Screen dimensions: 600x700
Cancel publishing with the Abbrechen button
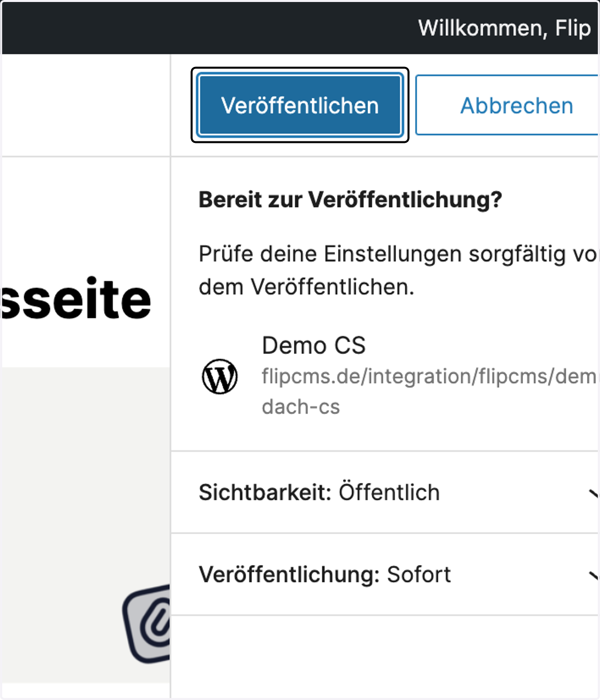coord(507,105)
